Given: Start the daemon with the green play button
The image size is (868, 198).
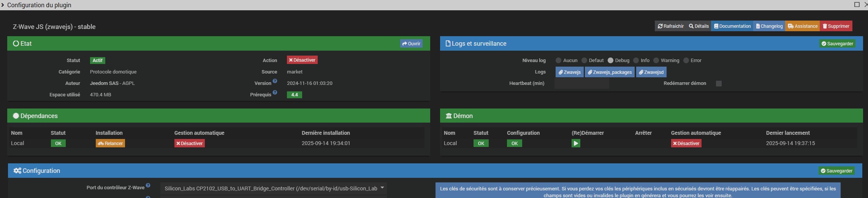Looking at the screenshot, I should (x=576, y=143).
